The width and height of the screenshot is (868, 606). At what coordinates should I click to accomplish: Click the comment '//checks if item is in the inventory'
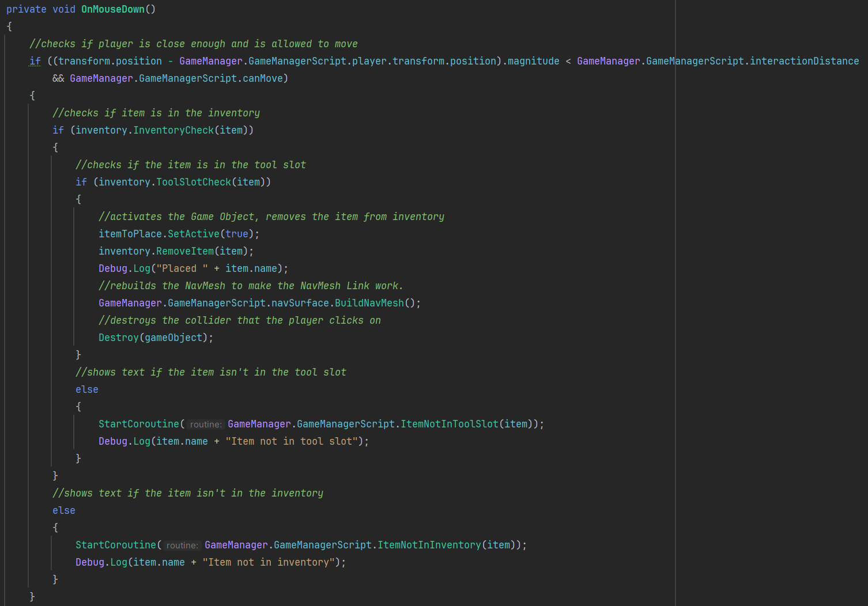pyautogui.click(x=156, y=113)
